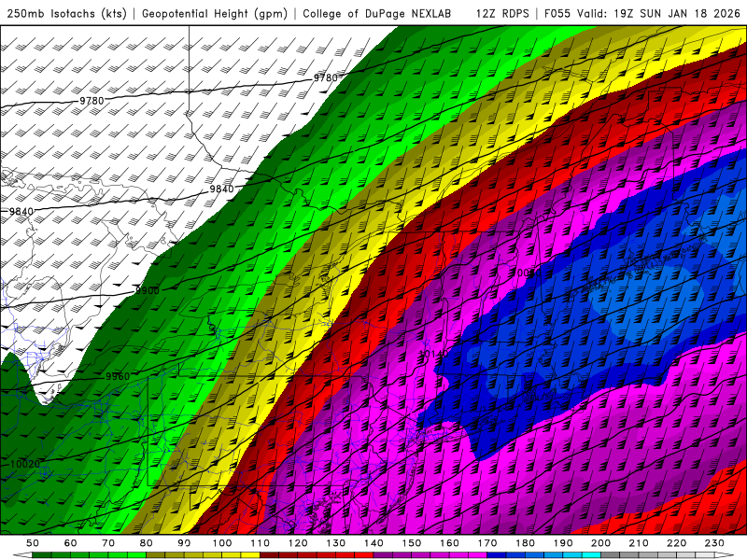Select the 110 knot legend value

click(261, 543)
